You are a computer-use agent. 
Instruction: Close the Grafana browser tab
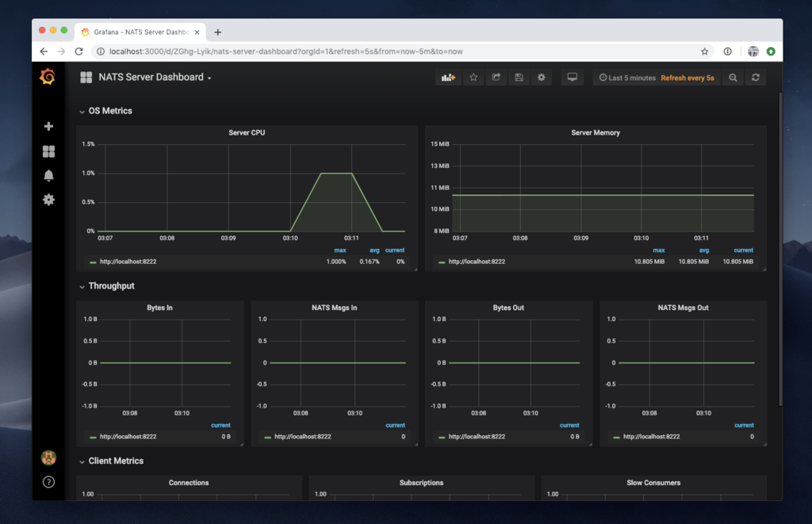tap(197, 32)
